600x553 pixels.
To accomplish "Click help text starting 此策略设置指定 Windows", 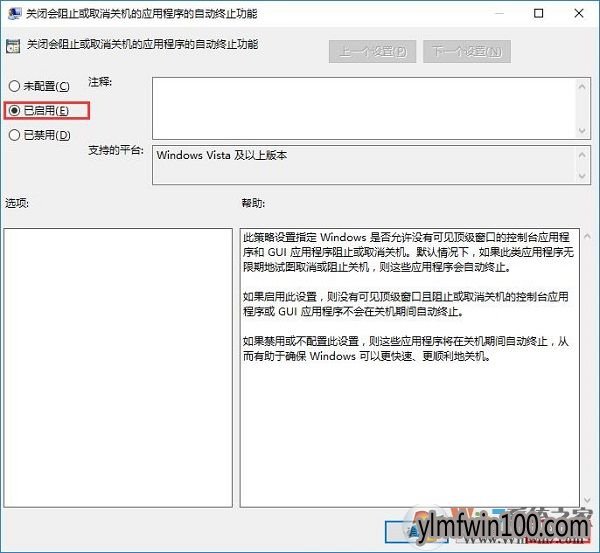I will coord(408,252).
